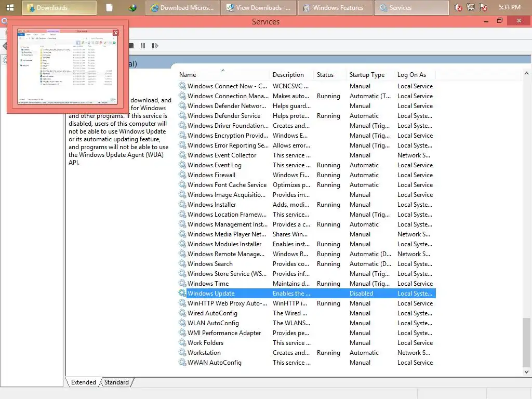The width and height of the screenshot is (532, 399).
Task: Click the Stop Service toolbar icon
Action: 131,46
